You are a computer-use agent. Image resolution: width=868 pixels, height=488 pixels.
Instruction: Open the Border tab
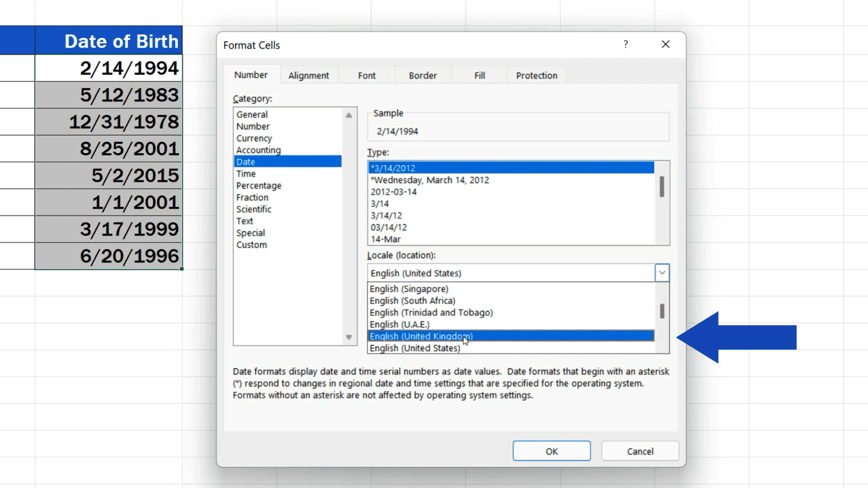(x=422, y=75)
